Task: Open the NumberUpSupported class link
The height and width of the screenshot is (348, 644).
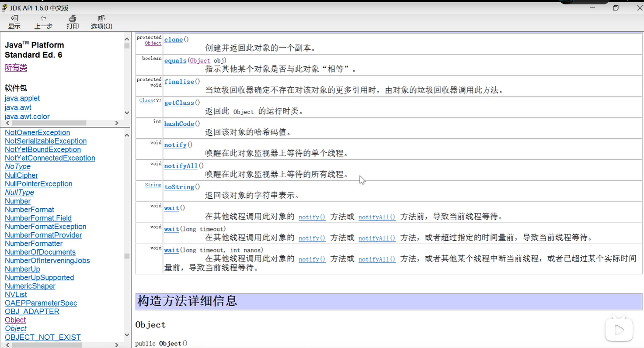Action: pos(39,277)
